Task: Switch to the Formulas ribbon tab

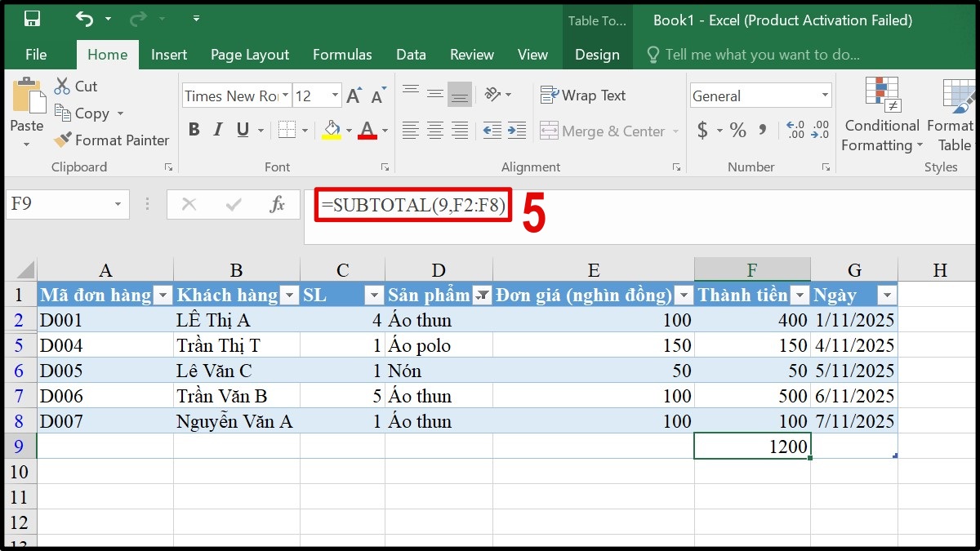Action: pos(342,55)
